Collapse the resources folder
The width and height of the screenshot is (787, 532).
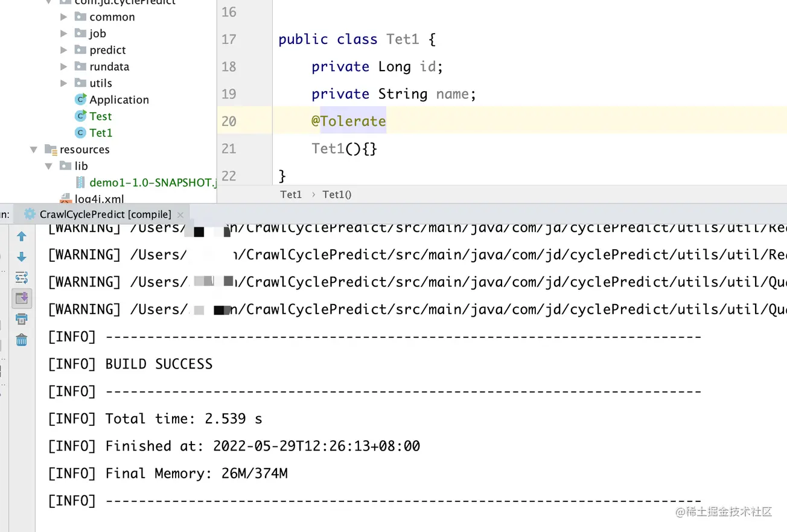[34, 150]
